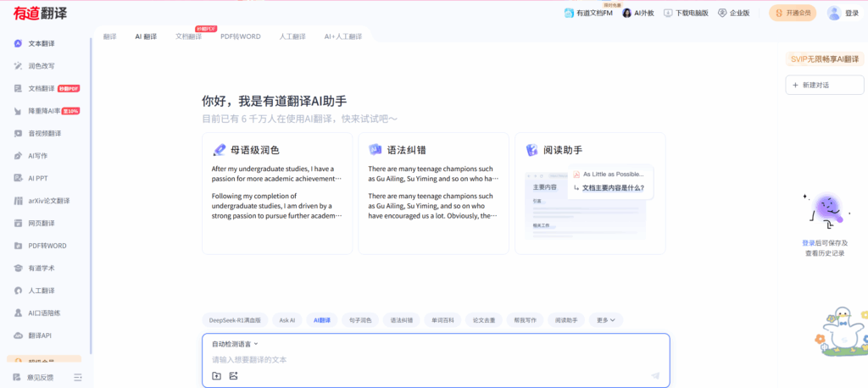Open the 阅读助手 example card

tap(590, 193)
